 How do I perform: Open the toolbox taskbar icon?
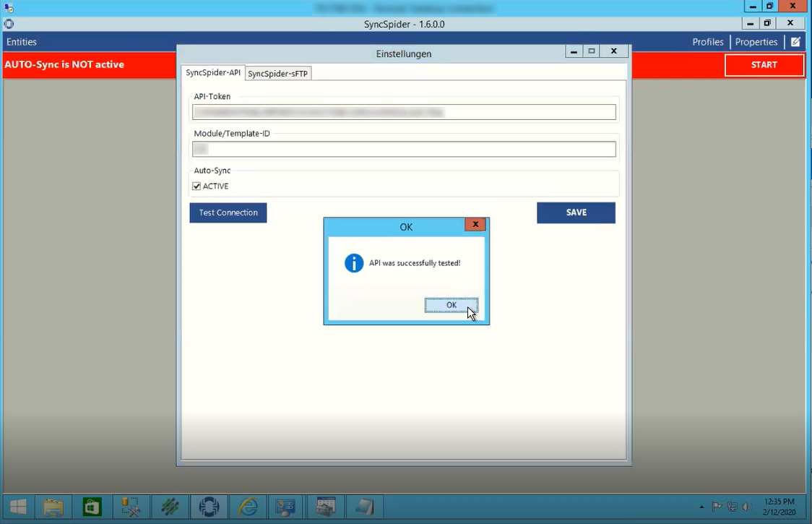[326, 507]
